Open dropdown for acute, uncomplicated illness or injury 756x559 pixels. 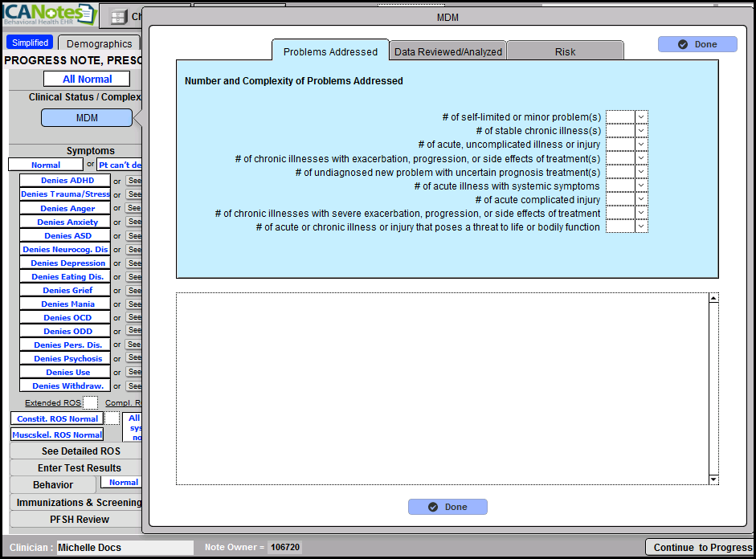pos(641,144)
